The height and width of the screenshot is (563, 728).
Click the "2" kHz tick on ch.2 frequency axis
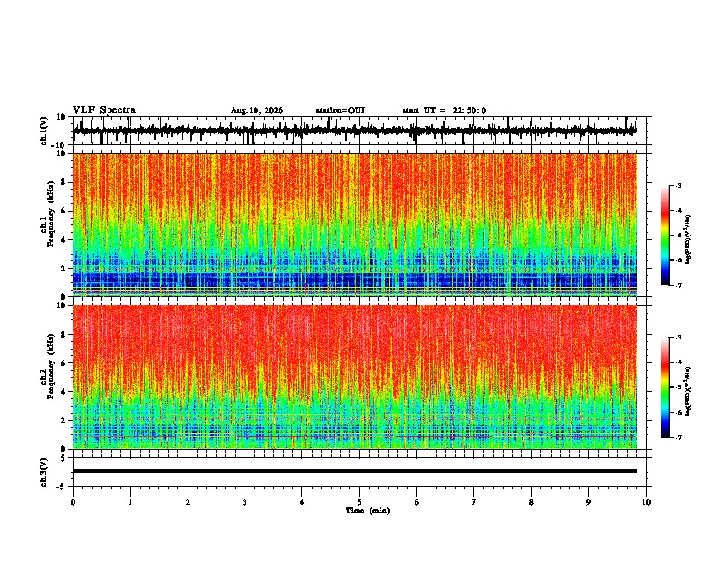pyautogui.click(x=63, y=420)
